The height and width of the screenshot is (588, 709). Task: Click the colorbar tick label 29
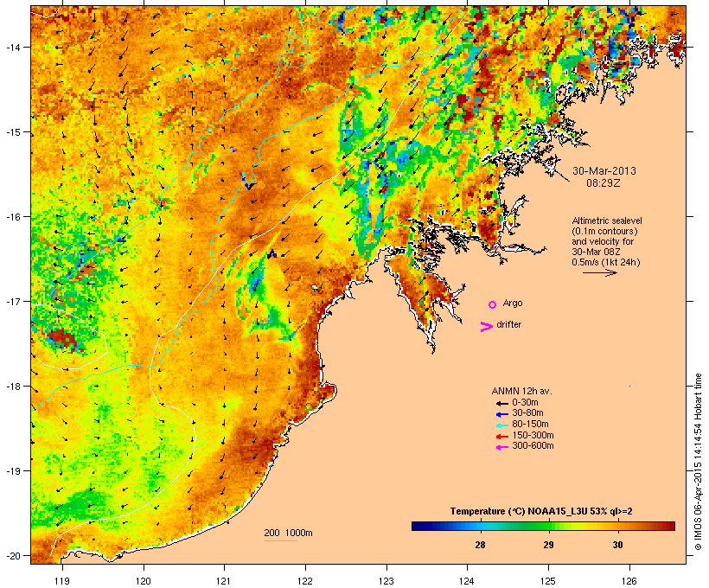coord(548,545)
